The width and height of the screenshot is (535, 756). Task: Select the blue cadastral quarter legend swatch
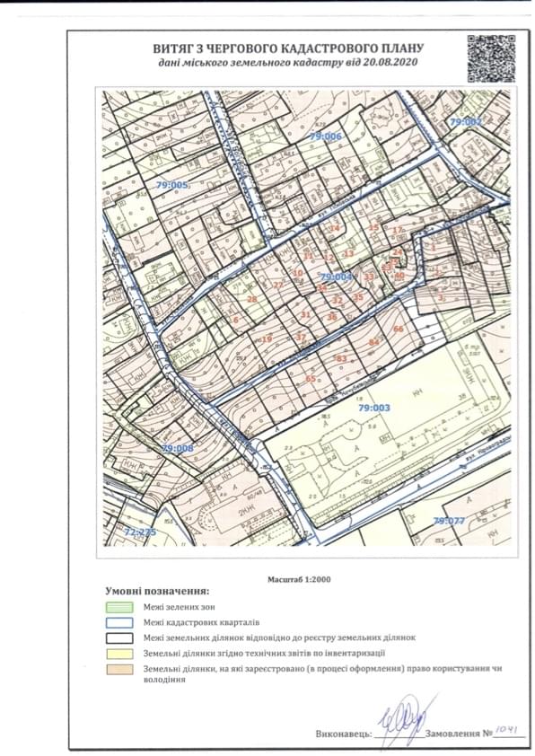(119, 622)
